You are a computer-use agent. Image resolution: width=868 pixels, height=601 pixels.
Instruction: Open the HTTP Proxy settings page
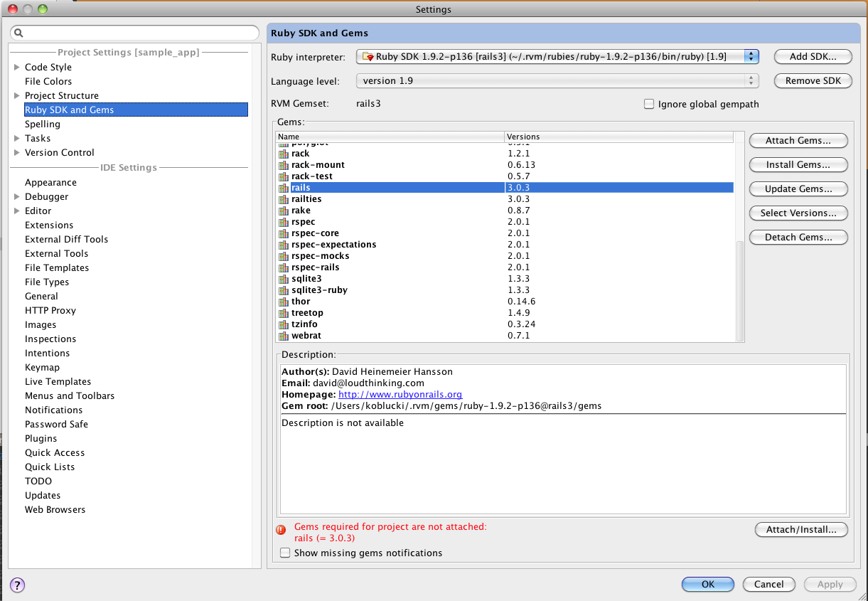(x=50, y=310)
